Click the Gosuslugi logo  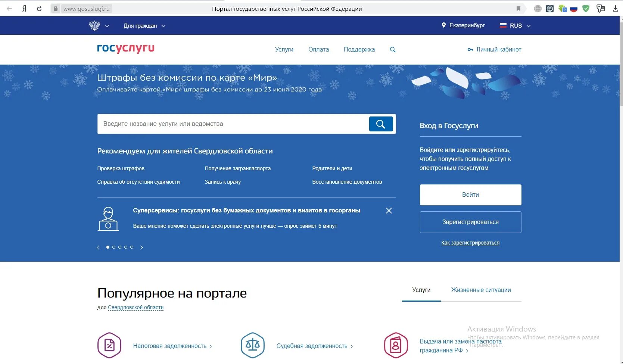point(126,49)
